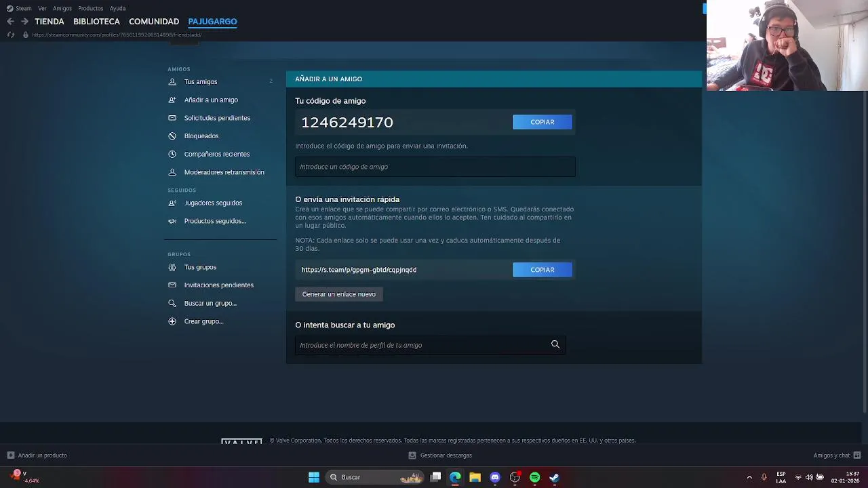
Task: Click the Moderadores retransmisión person icon
Action: click(172, 172)
